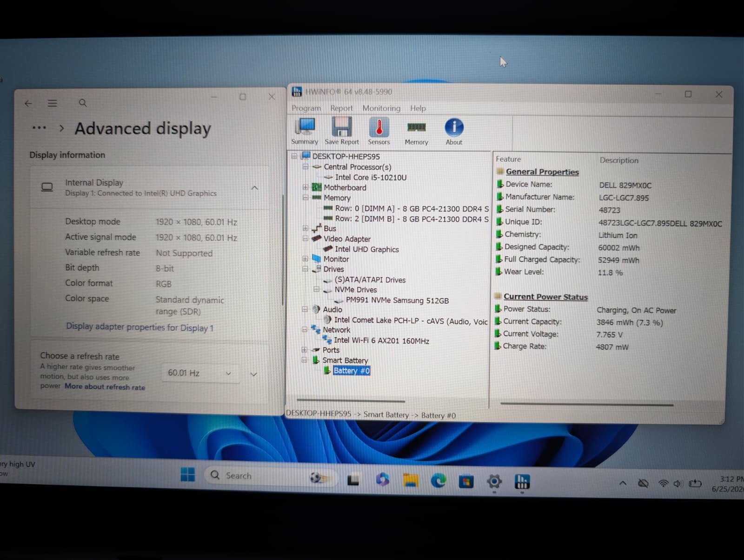This screenshot has height=560, width=744.
Task: Select (S)ATA/ATAPI Drives tree item
Action: pos(370,280)
